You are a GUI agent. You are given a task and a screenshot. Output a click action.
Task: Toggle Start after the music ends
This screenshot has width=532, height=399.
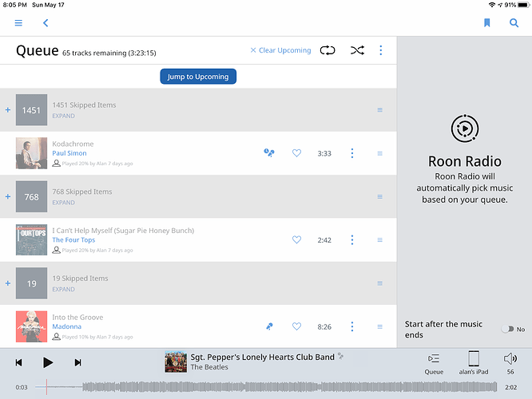(508, 329)
